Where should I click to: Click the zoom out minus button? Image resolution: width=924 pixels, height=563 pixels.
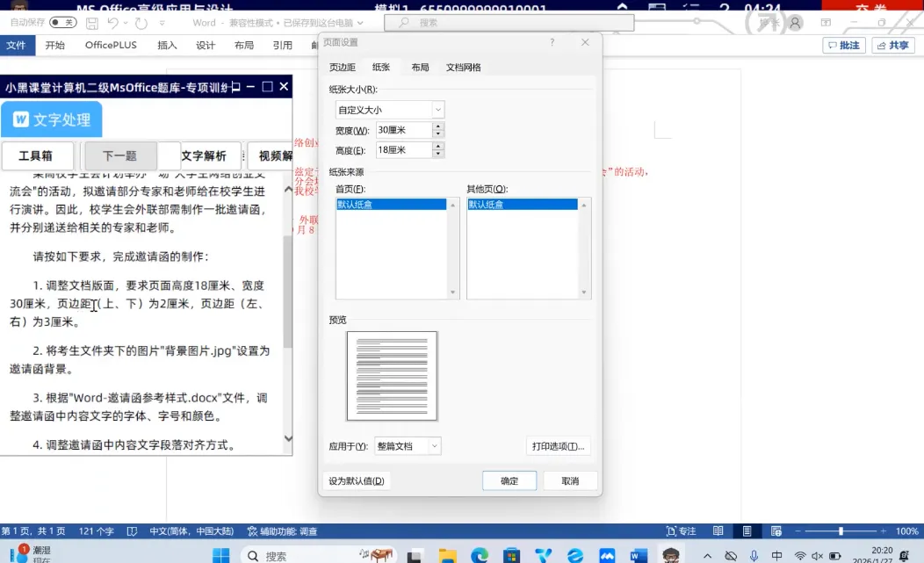coord(798,531)
